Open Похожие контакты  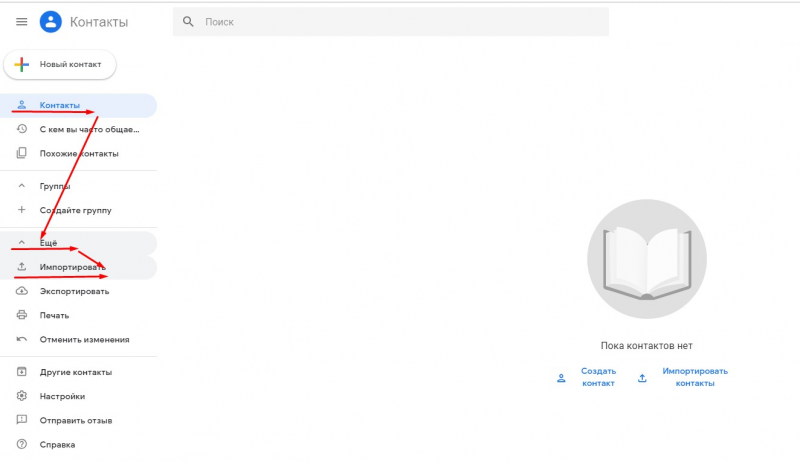tap(79, 153)
